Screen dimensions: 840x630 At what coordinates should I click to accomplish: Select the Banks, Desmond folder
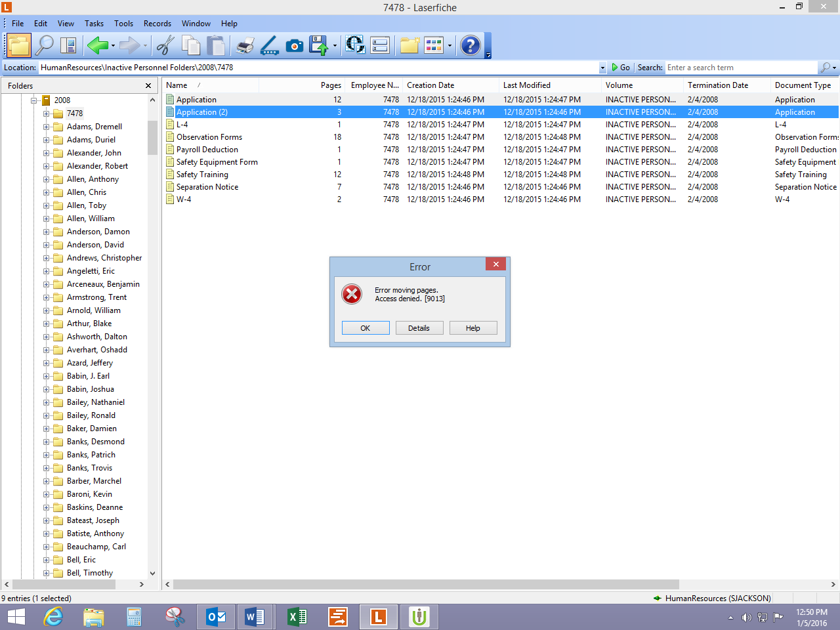(96, 442)
